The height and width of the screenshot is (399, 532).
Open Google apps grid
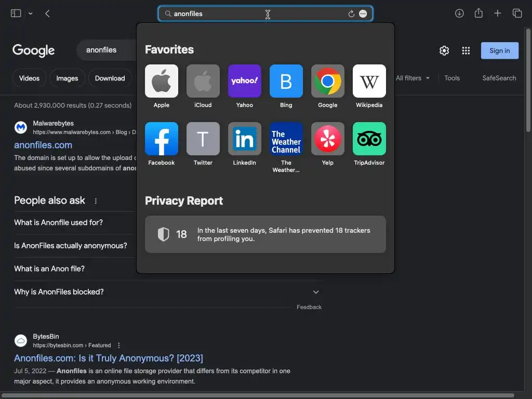click(x=466, y=50)
